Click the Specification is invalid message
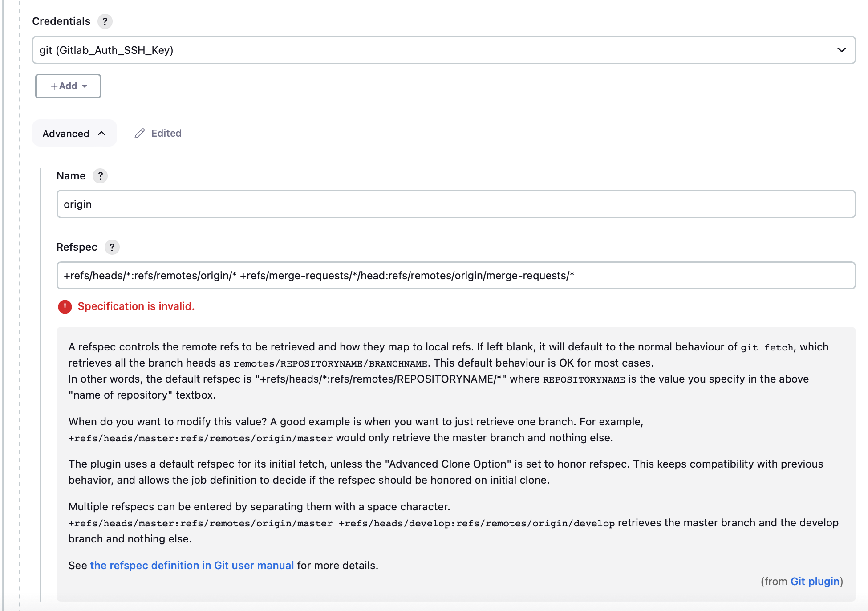Screen dimensions: 868x611 [x=136, y=306]
